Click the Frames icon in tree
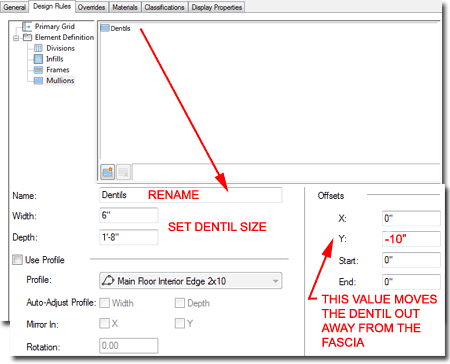The width and height of the screenshot is (450, 364). pyautogui.click(x=38, y=70)
